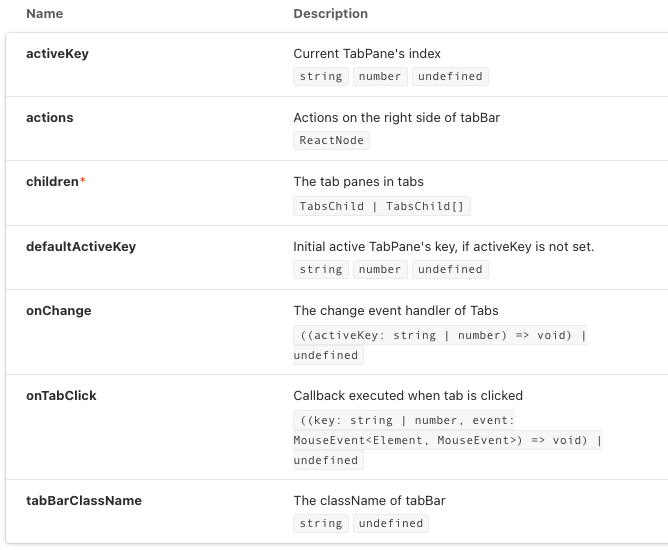Click the string type tag in activeKey row
Screen dimensions: 668x550
point(320,76)
